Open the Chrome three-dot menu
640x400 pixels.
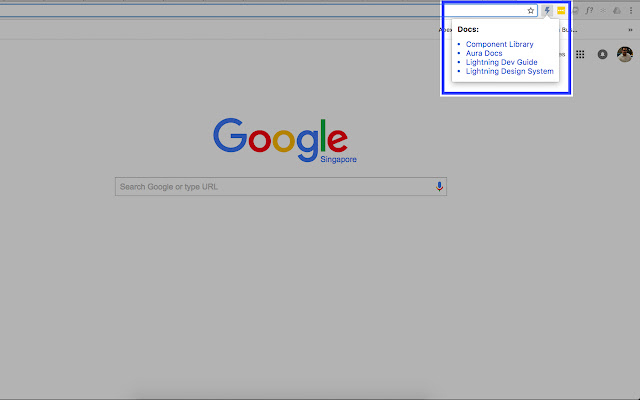coord(631,11)
